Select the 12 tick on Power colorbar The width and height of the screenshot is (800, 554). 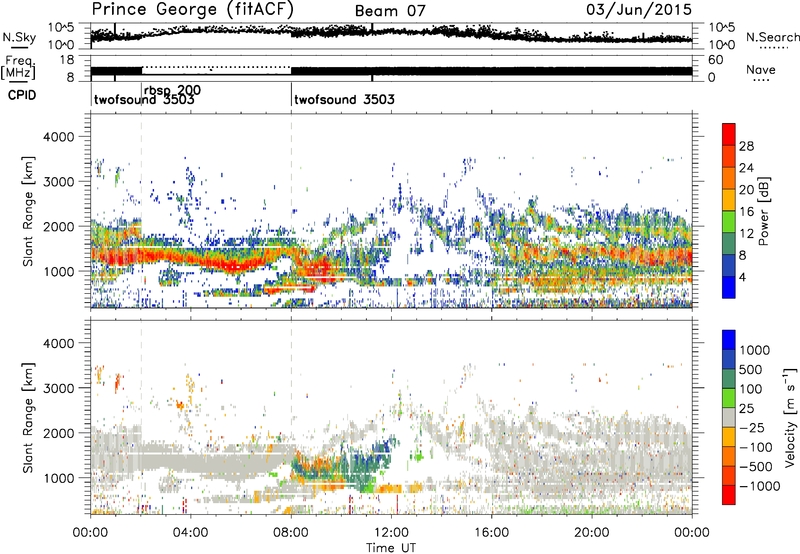tap(746, 234)
